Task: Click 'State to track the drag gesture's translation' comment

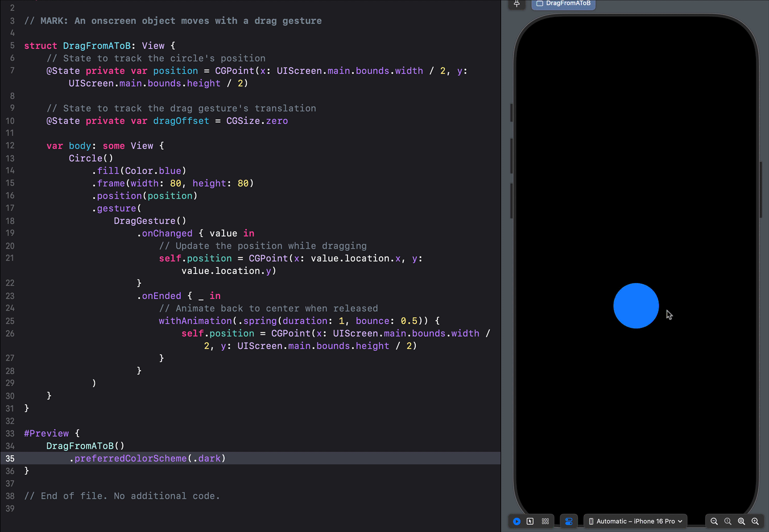Action: (181, 109)
